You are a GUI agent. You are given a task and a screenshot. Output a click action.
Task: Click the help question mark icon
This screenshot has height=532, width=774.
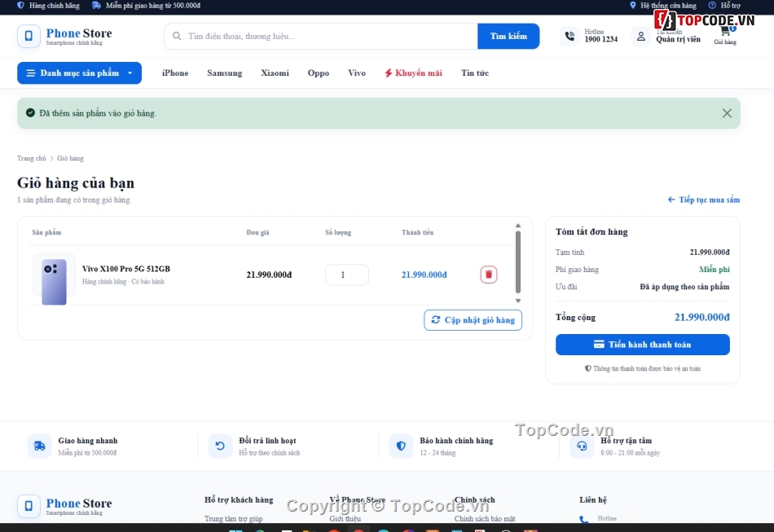coord(712,6)
